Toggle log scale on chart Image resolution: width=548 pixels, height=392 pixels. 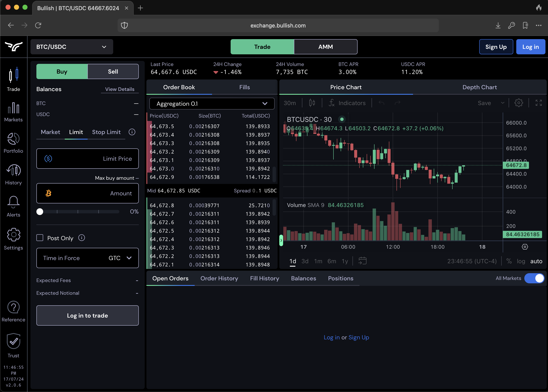click(521, 261)
